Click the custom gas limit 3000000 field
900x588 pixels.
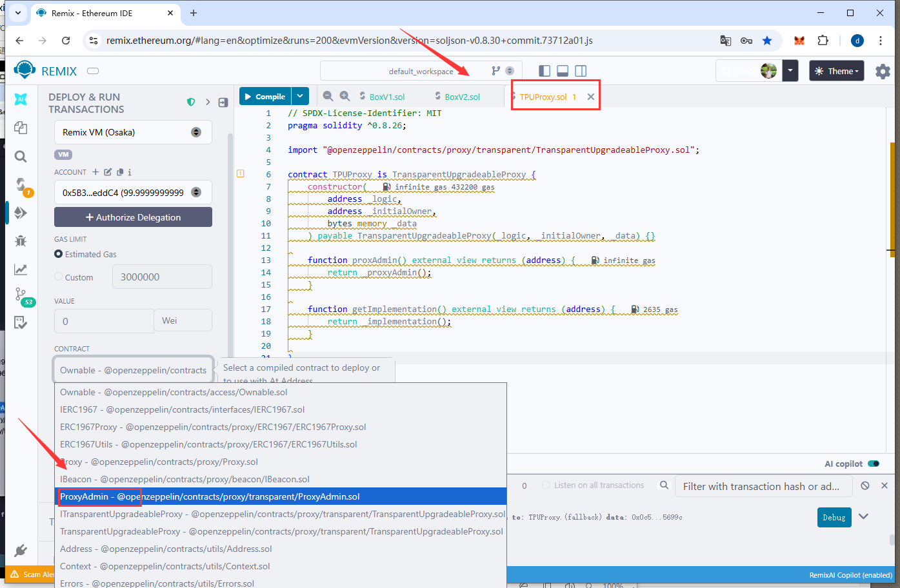pos(162,277)
